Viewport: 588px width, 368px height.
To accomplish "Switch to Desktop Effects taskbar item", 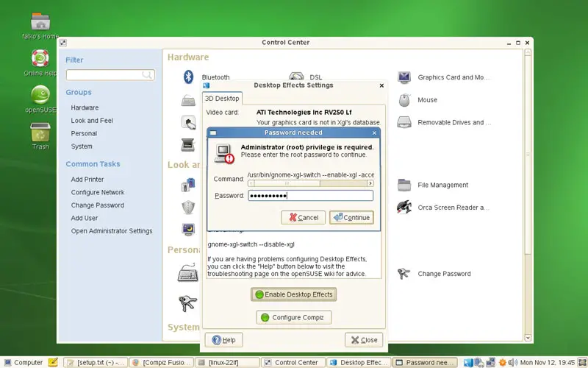I will [359, 362].
